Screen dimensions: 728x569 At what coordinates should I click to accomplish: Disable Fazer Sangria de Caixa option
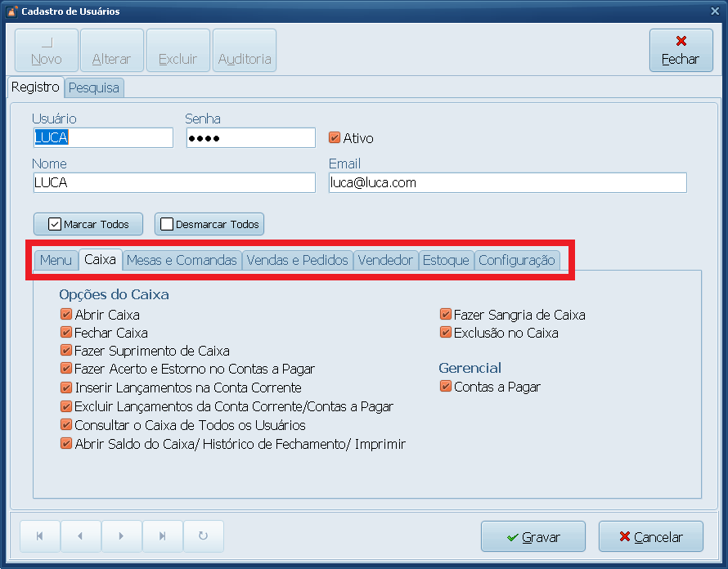coord(446,314)
